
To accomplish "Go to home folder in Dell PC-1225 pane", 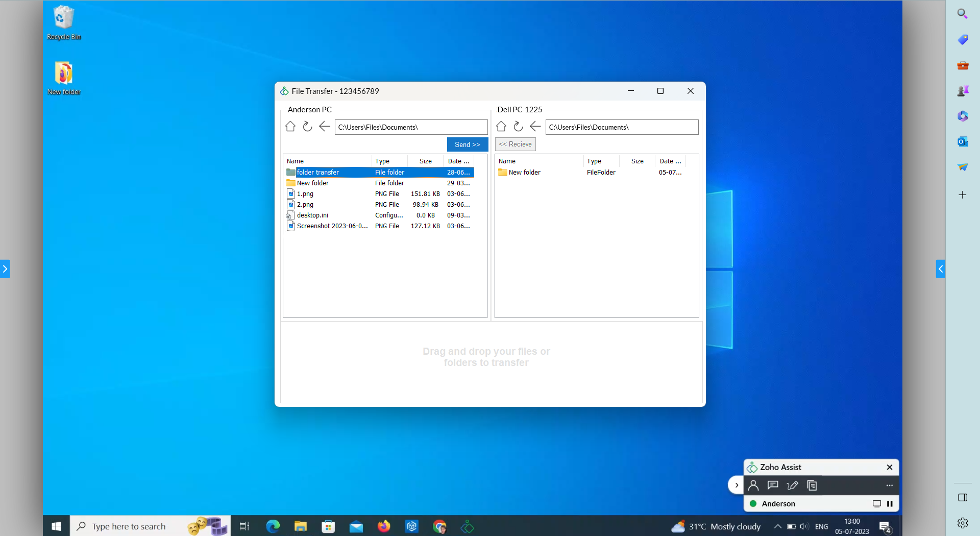I will coord(501,127).
